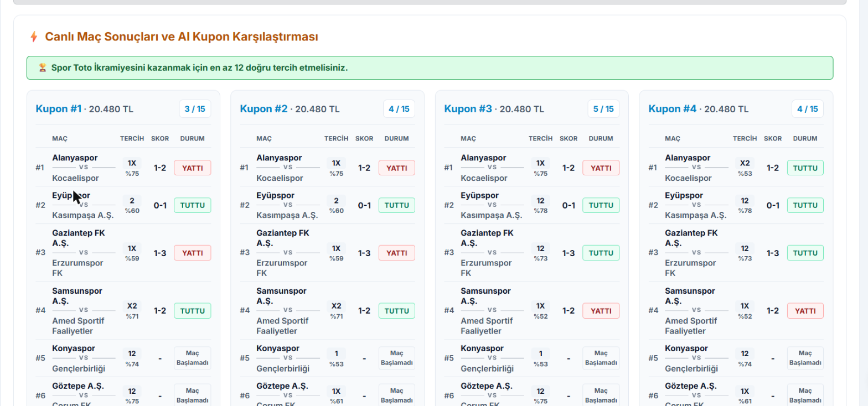Click Erzurumspor FK in Kupon #3
Screen dimensions: 868x406
tap(486, 268)
